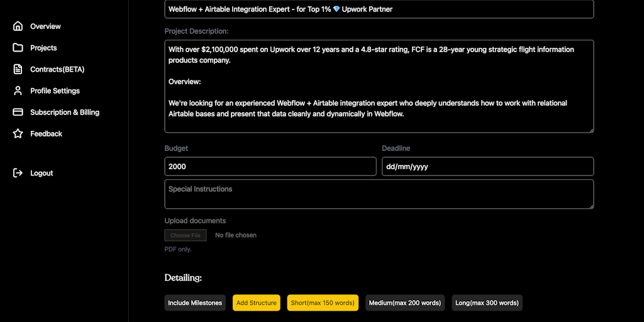Toggle the Add Structure option

click(257, 303)
